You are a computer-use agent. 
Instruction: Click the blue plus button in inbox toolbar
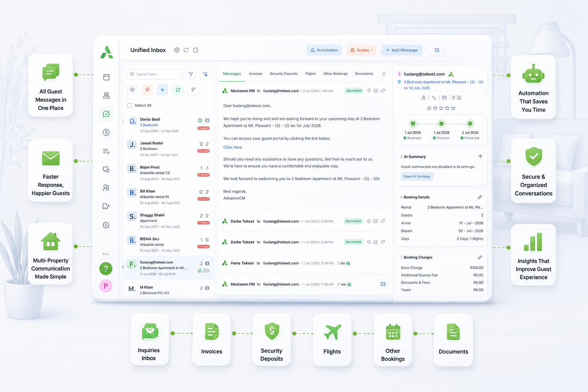pyautogui.click(x=162, y=90)
